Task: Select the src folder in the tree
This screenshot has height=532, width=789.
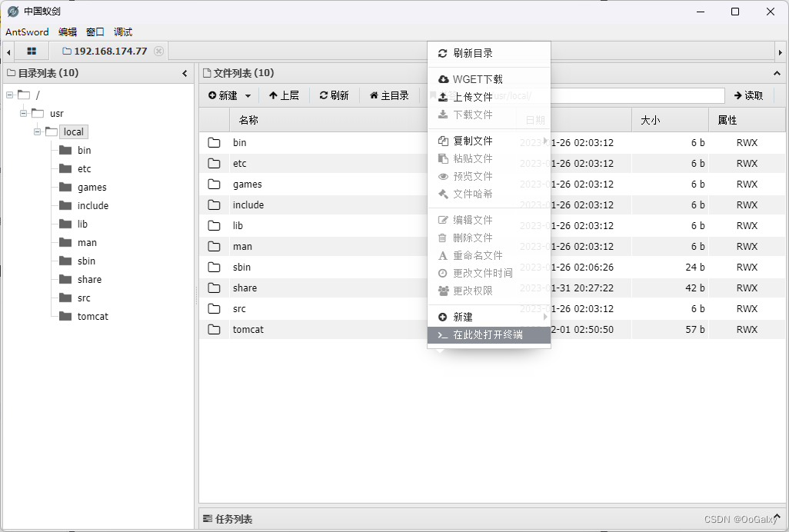Action: tap(84, 298)
